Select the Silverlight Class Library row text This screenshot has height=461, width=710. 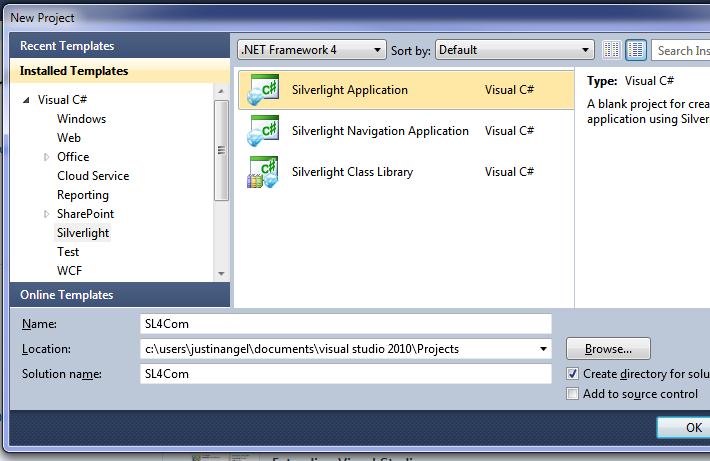pos(352,172)
